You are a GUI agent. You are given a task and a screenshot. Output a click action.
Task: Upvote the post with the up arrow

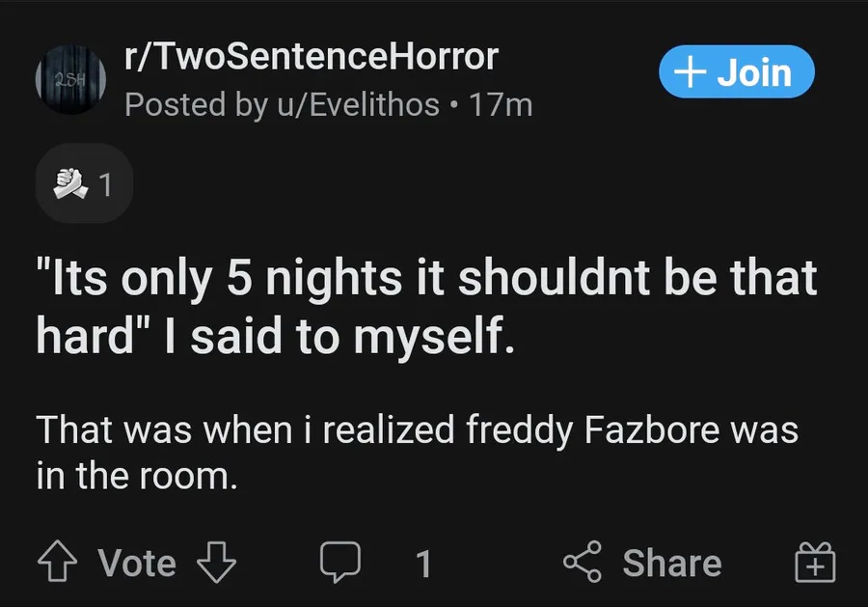pos(61,563)
